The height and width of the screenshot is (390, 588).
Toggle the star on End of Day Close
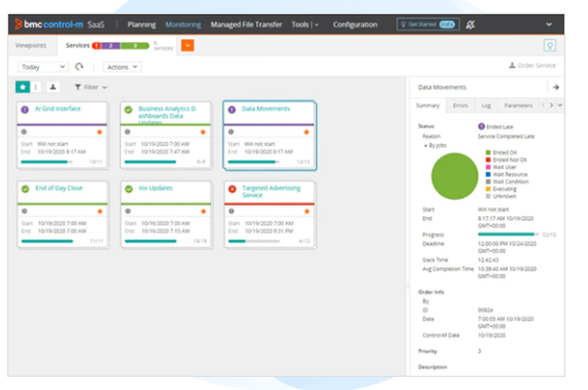(99, 212)
